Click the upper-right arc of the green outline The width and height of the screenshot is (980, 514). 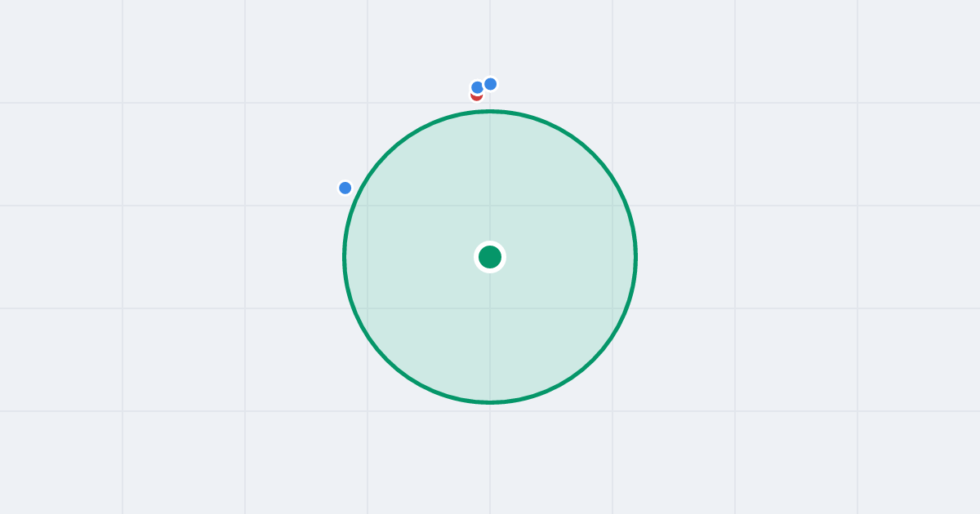593,154
